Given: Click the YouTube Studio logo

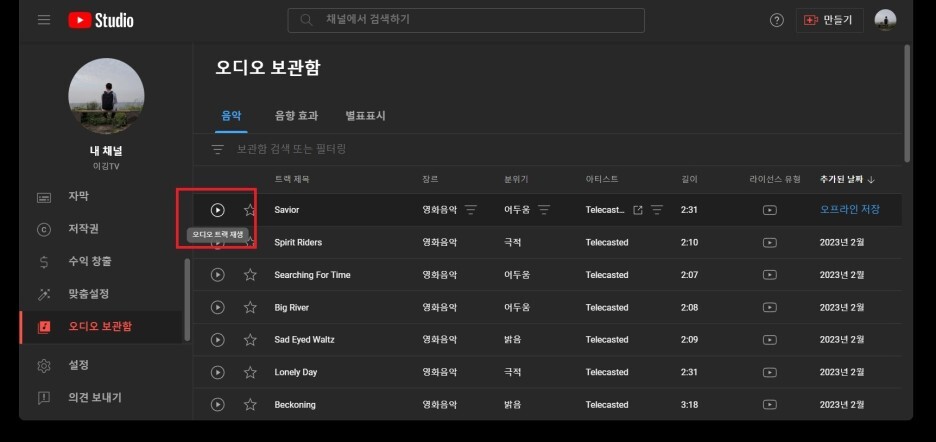Looking at the screenshot, I should point(101,20).
